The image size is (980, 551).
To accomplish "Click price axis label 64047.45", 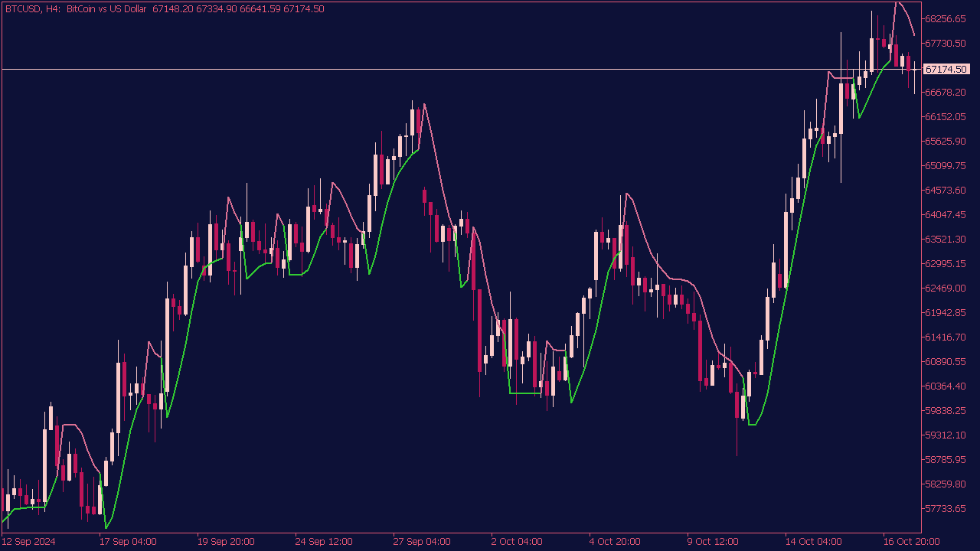I will click(x=946, y=214).
